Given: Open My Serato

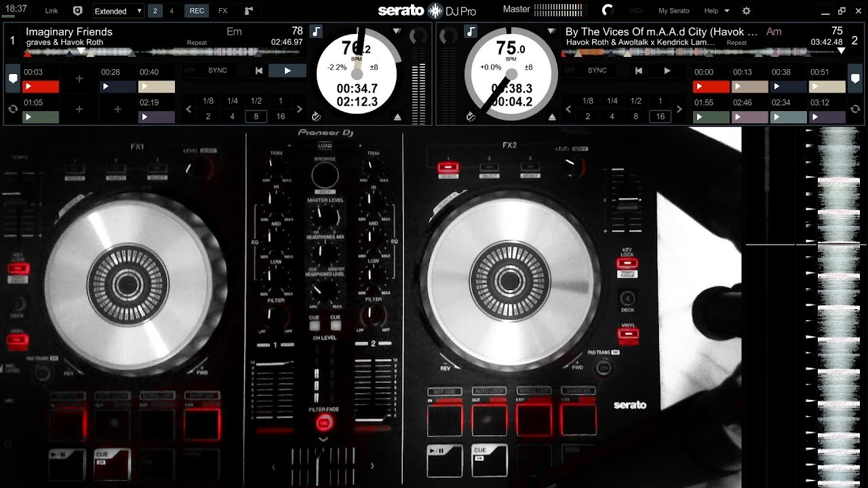Looking at the screenshot, I should pyautogui.click(x=673, y=11).
